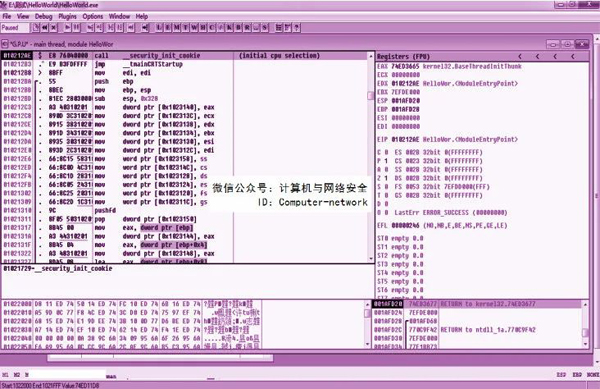Open the Help menu
The width and height of the screenshot is (600, 389).
(142, 16)
